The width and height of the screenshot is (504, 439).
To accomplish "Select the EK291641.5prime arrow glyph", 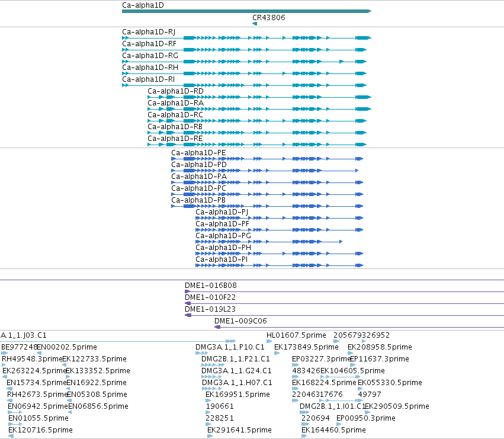I will pyautogui.click(x=210, y=436).
